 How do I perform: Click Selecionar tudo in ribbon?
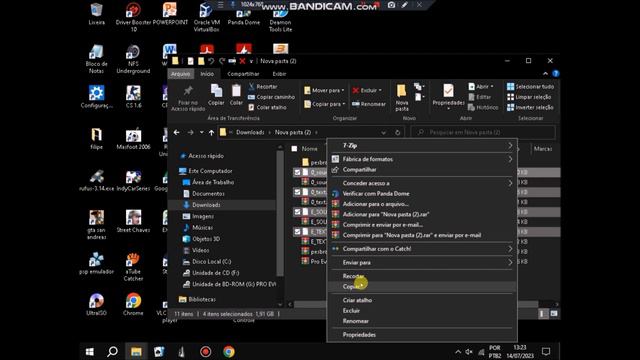click(x=530, y=87)
